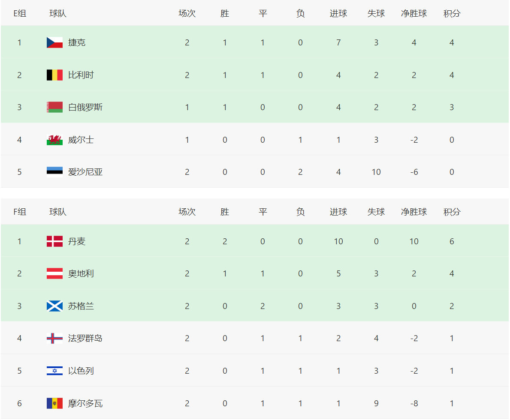
Task: Click the Scotland flag icon
Action: (54, 306)
